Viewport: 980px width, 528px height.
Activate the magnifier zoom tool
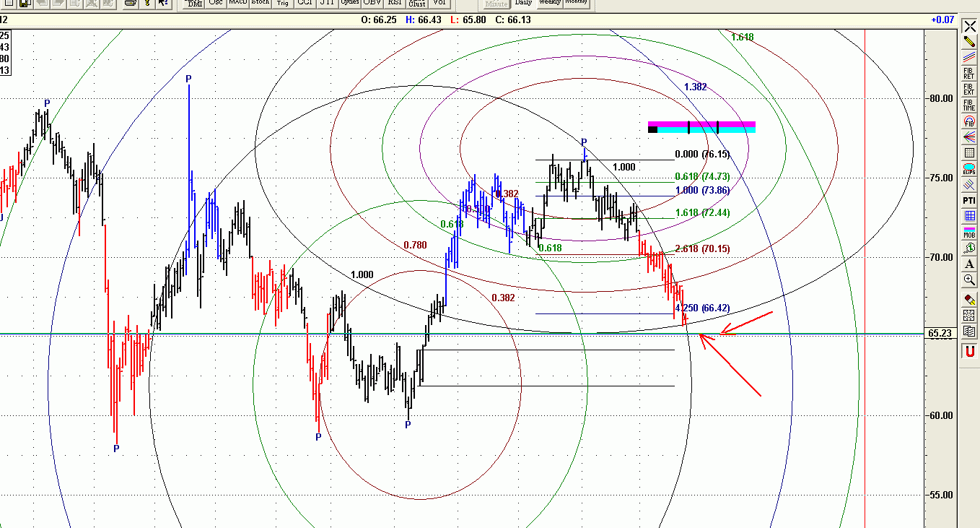(968, 280)
